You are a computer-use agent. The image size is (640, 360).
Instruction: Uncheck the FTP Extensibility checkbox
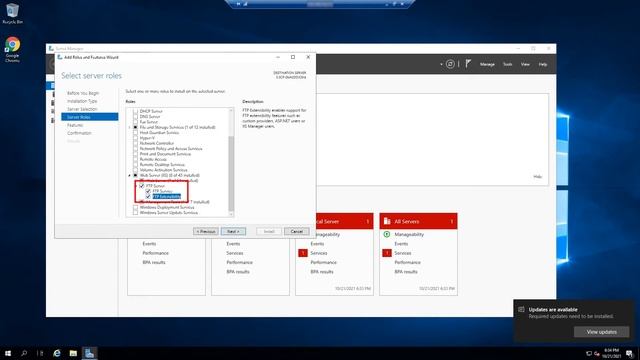[x=148, y=196]
